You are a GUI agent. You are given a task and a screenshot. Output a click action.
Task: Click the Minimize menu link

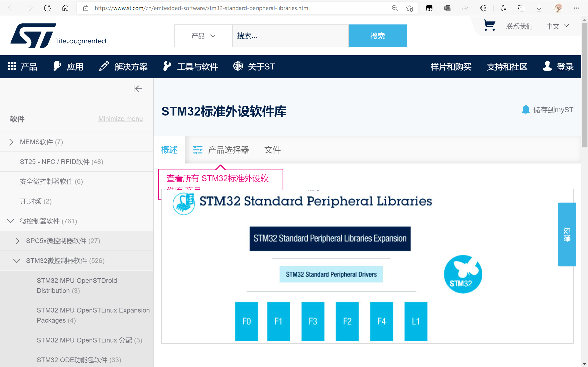(120, 119)
